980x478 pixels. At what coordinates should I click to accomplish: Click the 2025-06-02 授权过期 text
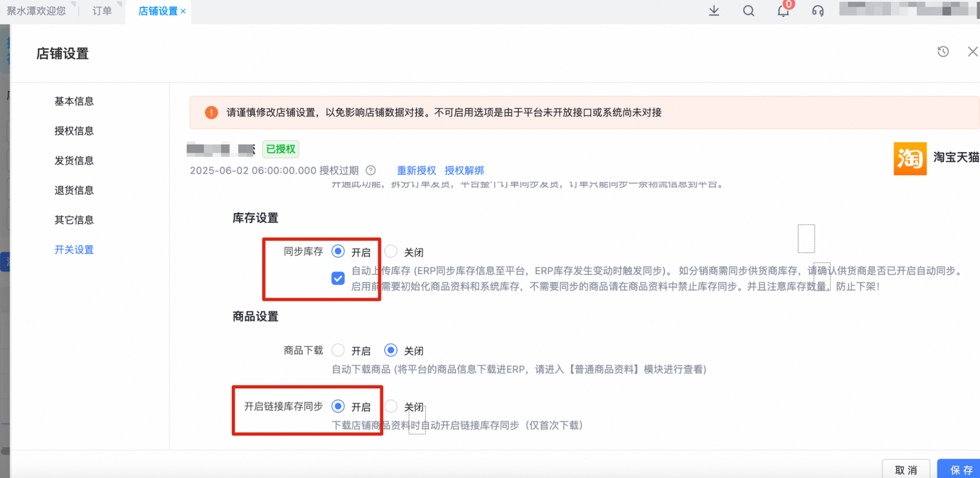(274, 171)
